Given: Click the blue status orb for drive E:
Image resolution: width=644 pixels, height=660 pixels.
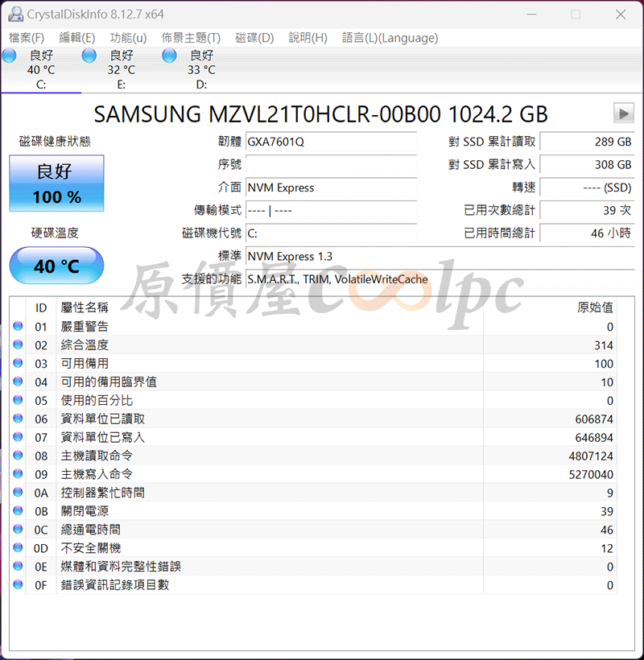Looking at the screenshot, I should tap(89, 56).
